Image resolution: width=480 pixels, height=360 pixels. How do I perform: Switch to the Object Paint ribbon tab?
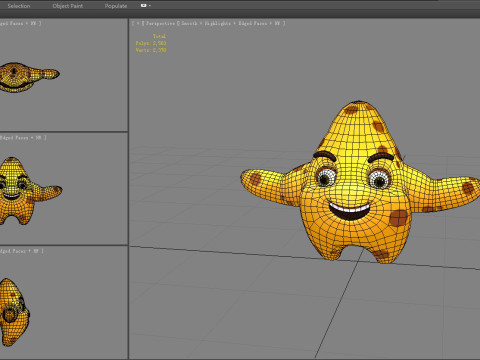68,6
